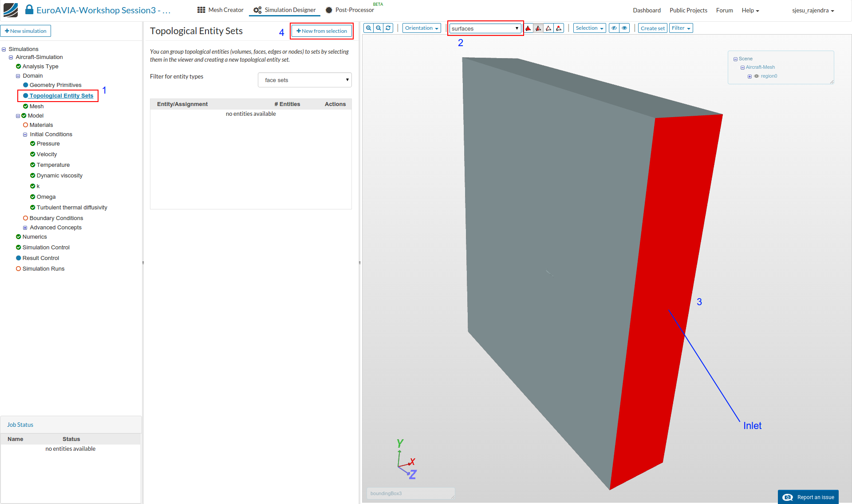This screenshot has height=504, width=852.
Task: Toggle visibility eye of region0 in scene tree
Action: 757,76
